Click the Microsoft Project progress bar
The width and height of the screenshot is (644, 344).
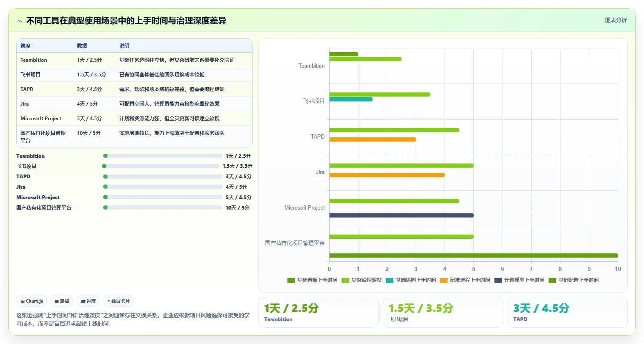[x=163, y=197]
